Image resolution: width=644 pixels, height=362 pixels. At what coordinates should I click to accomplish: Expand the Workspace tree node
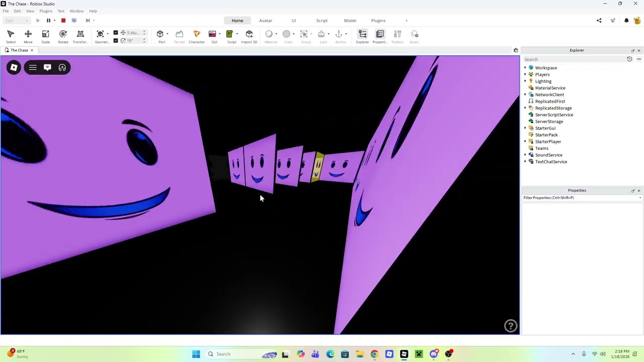525,68
